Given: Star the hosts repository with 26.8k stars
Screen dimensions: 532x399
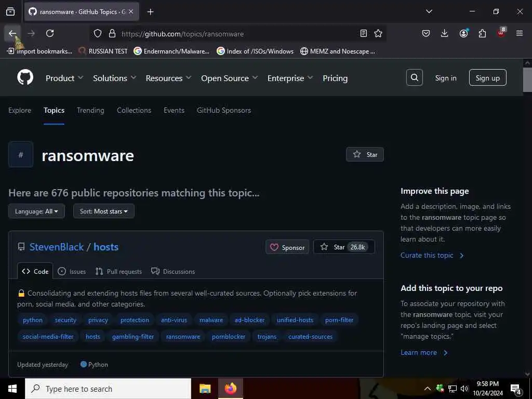Looking at the screenshot, I should coord(344,247).
